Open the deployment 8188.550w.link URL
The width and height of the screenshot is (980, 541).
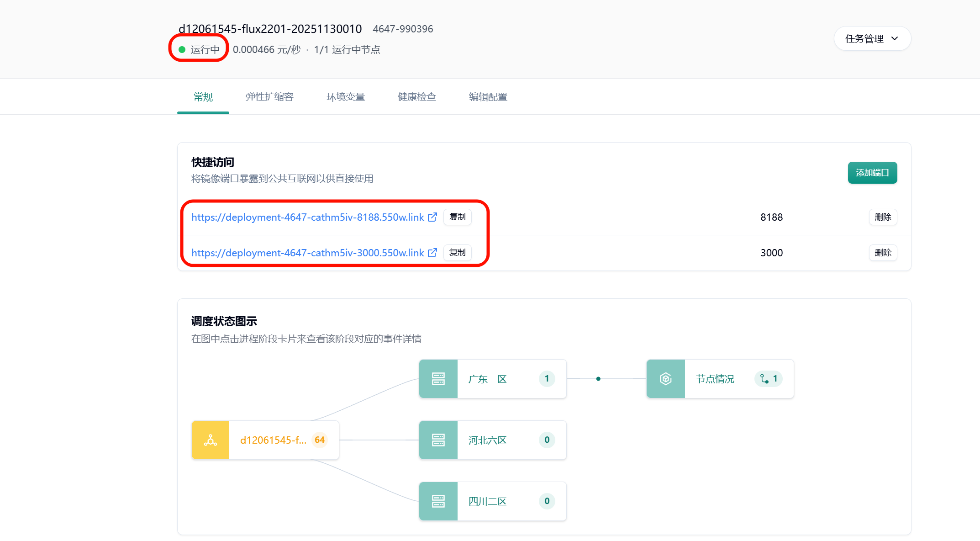point(307,217)
